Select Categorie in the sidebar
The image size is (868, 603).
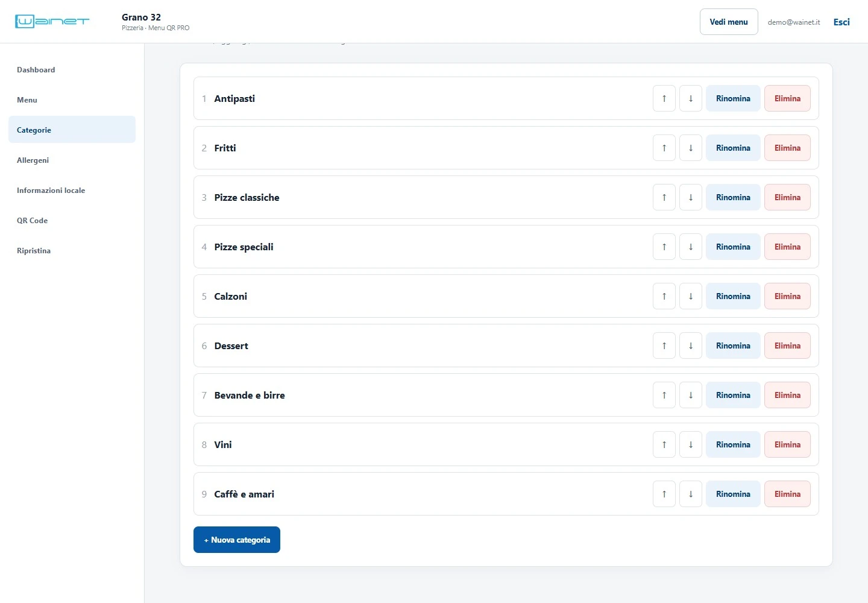[x=72, y=130]
